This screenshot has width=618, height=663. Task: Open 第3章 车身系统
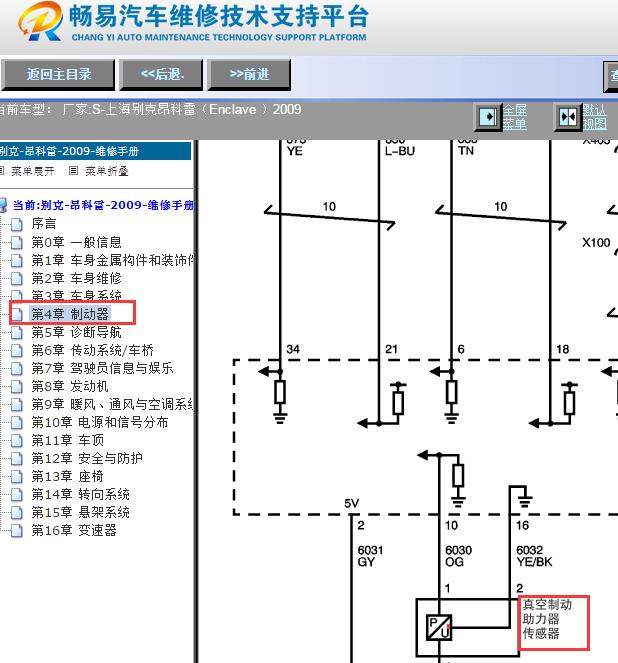tap(77, 295)
